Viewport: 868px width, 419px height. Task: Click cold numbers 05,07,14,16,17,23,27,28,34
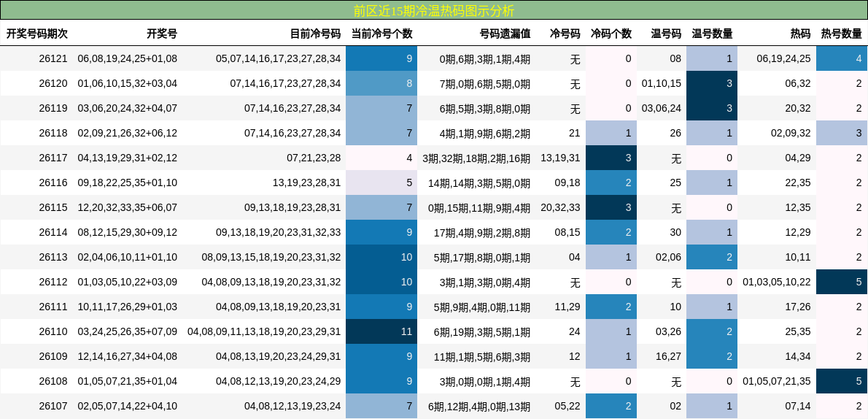click(x=279, y=58)
